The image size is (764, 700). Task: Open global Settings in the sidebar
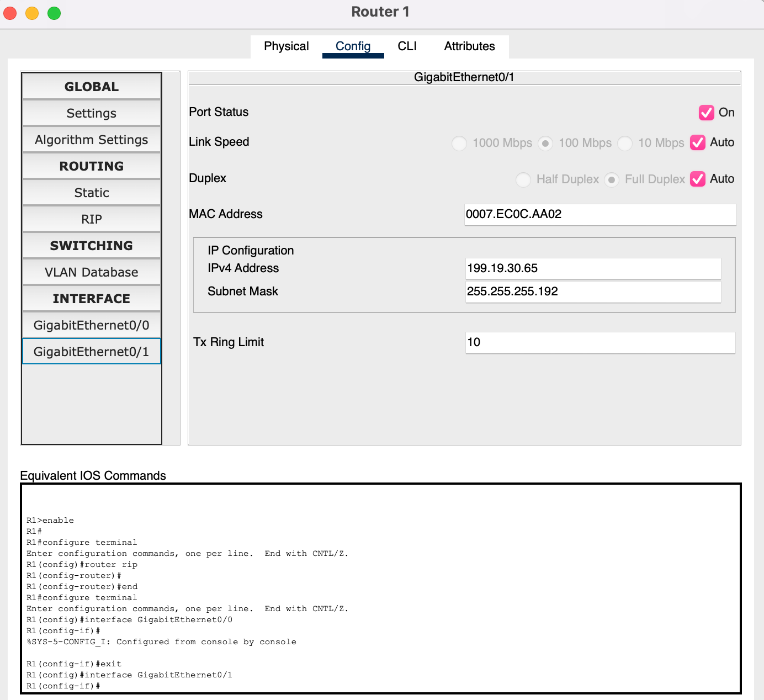pyautogui.click(x=92, y=113)
